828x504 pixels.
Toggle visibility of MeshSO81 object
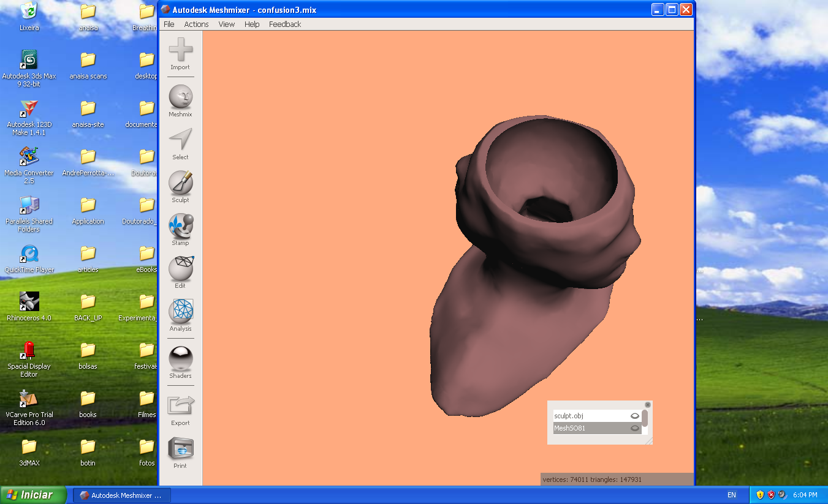tap(635, 428)
